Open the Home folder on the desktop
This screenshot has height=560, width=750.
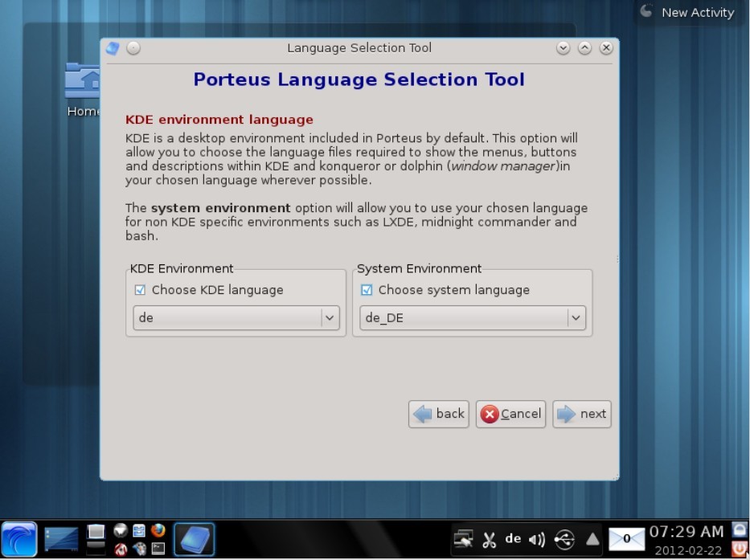click(84, 90)
